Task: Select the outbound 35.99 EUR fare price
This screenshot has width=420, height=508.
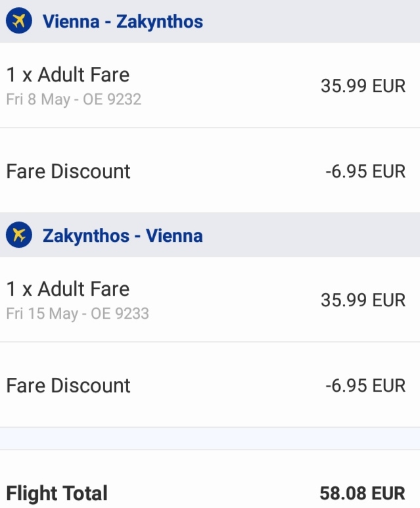Action: [x=363, y=86]
